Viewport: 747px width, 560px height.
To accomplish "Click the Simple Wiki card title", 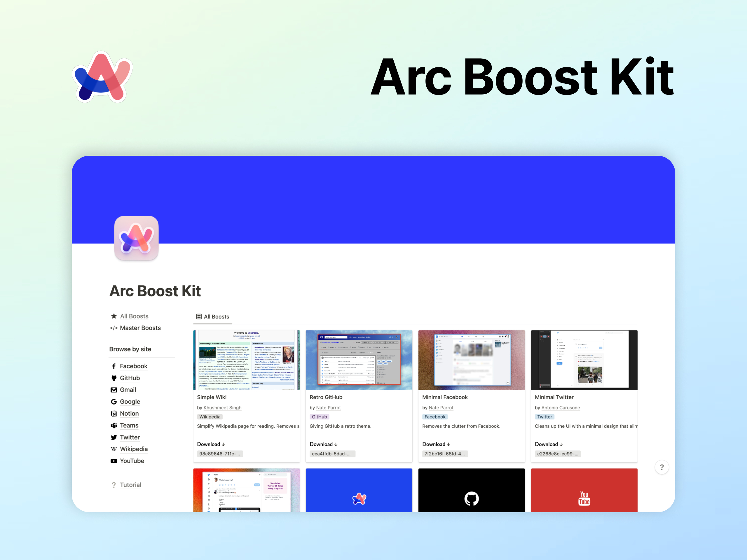I will (x=212, y=397).
